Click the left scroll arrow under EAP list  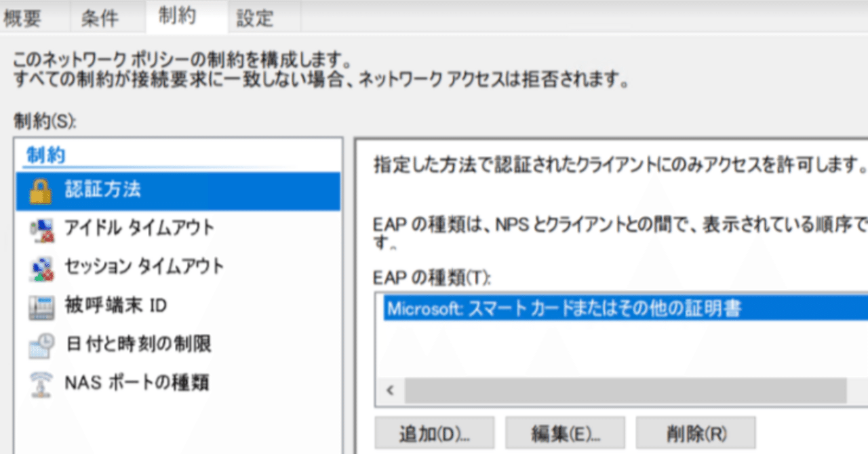coord(389,391)
